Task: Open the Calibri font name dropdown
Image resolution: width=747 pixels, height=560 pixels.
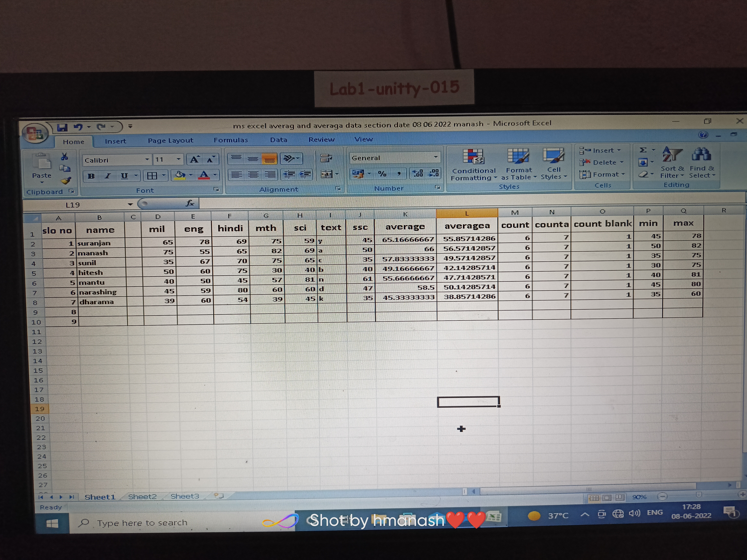Action: (x=147, y=159)
